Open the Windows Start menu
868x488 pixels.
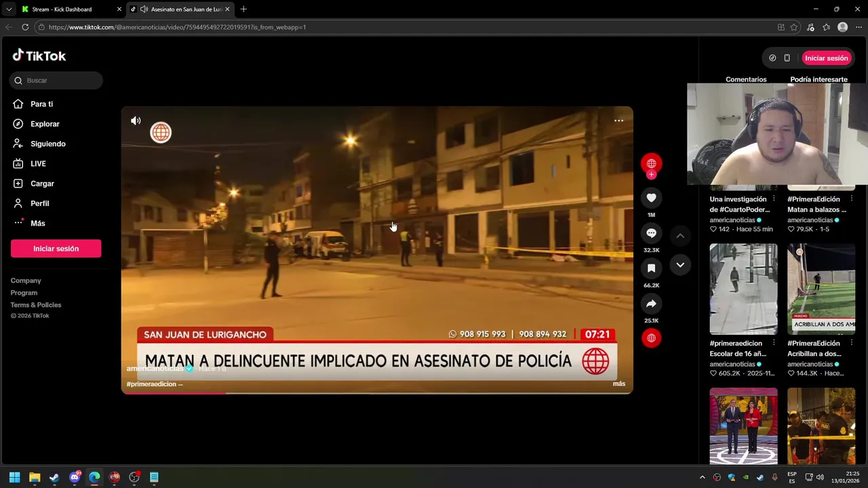pyautogui.click(x=14, y=477)
